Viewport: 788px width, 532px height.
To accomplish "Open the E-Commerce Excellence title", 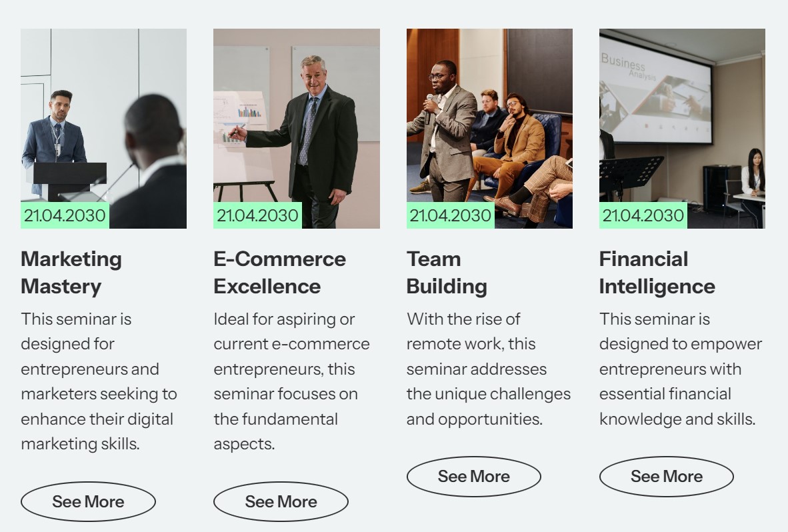I will 279,272.
